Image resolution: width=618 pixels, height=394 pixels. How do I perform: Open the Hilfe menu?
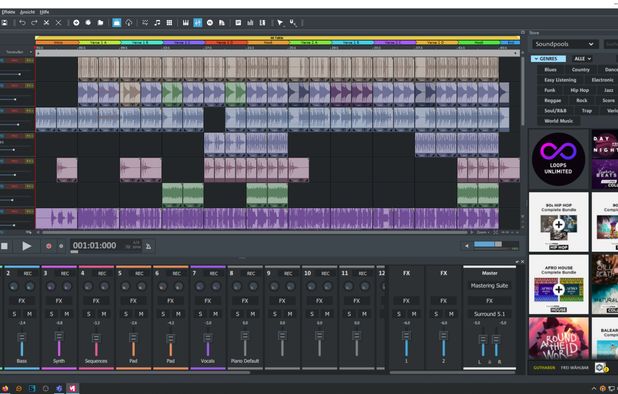point(45,12)
